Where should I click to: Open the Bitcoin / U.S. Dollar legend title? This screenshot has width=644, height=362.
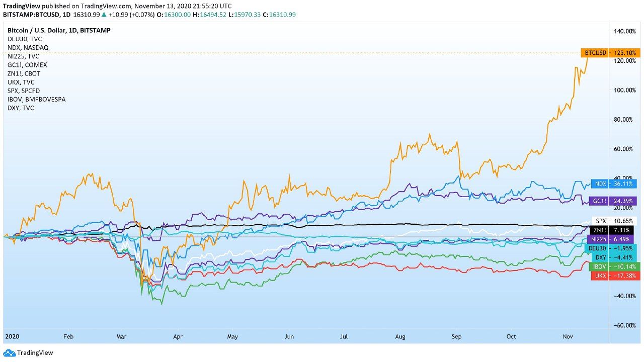[x=59, y=30]
